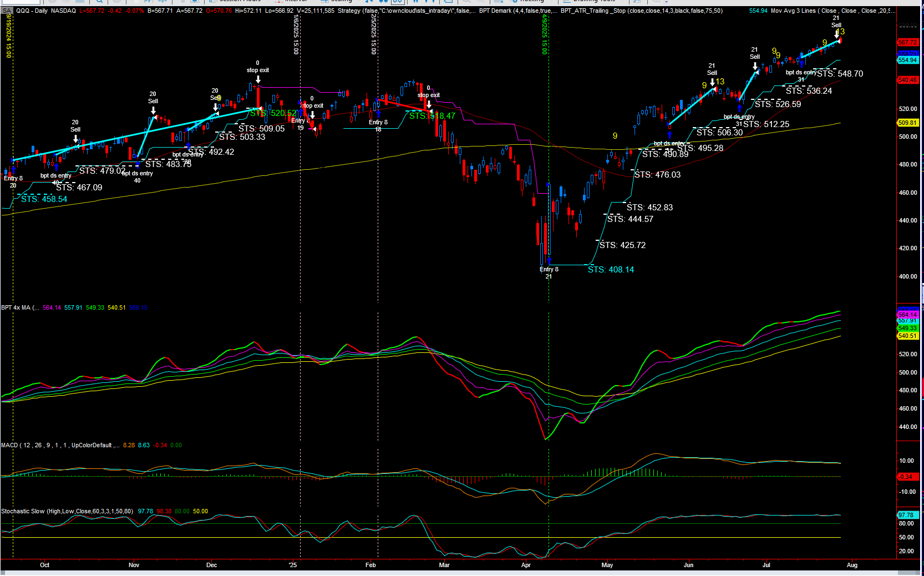Select the BPT 4x MA pane label
Image resolution: width=924 pixels, height=576 pixels.
pos(16,307)
